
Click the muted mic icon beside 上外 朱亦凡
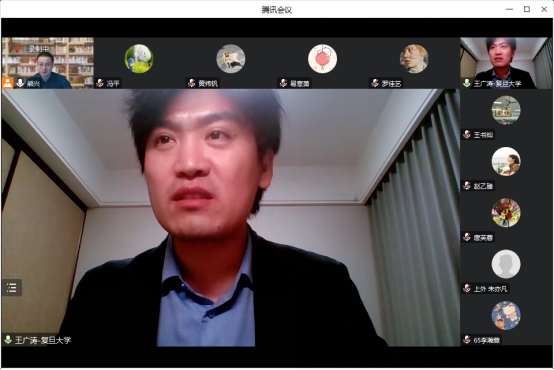[467, 288]
